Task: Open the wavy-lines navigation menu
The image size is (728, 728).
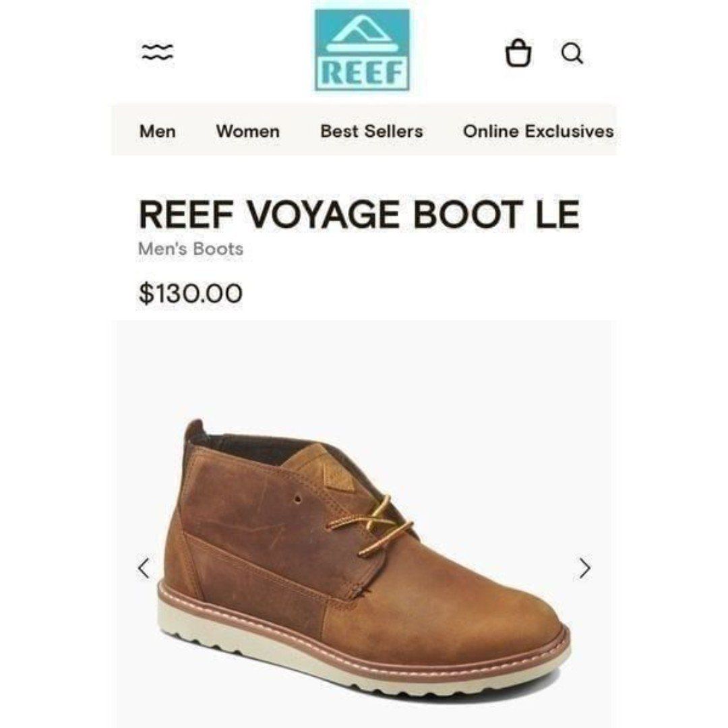Action: click(157, 52)
